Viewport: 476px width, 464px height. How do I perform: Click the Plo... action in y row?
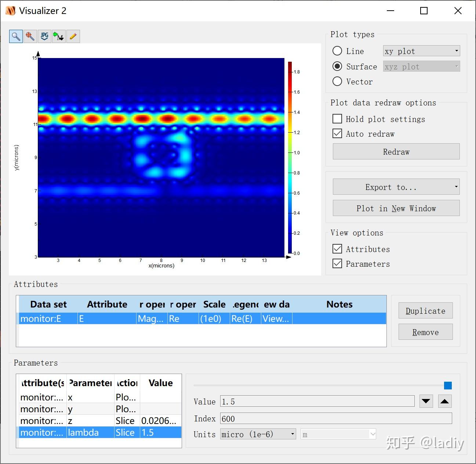tap(127, 409)
